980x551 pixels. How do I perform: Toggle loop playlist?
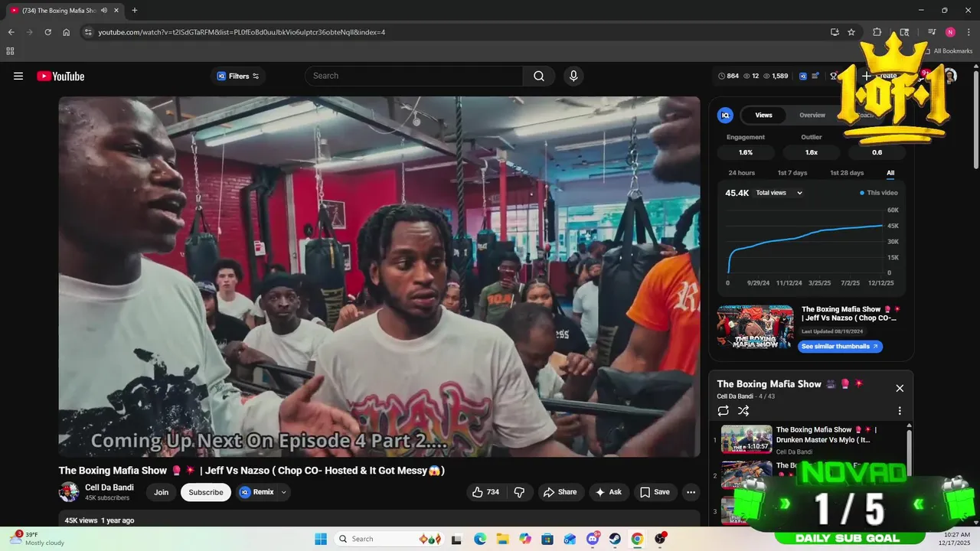point(724,411)
